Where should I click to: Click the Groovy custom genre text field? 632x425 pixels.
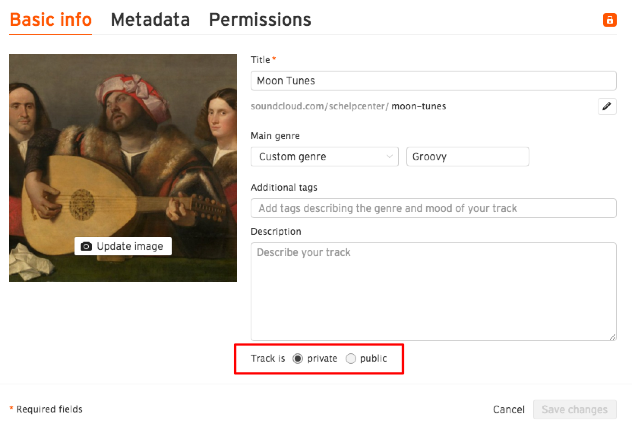point(468,156)
